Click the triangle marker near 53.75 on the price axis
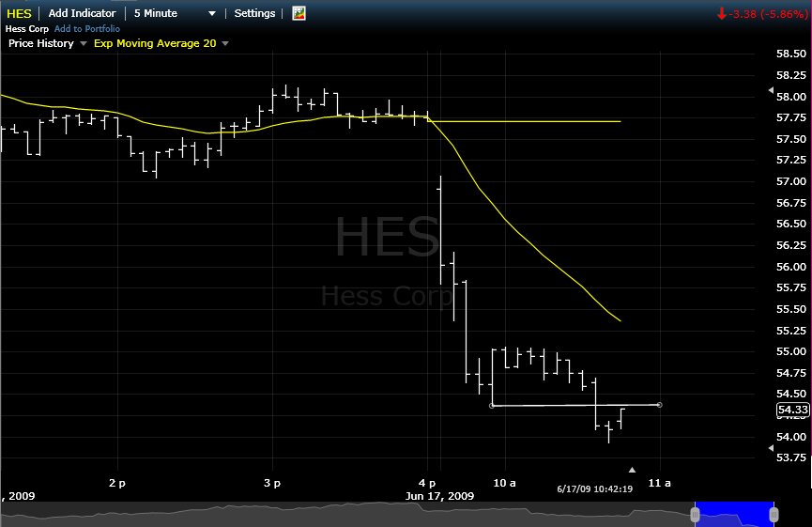Viewport: 812px width, 527px height. tap(771, 448)
